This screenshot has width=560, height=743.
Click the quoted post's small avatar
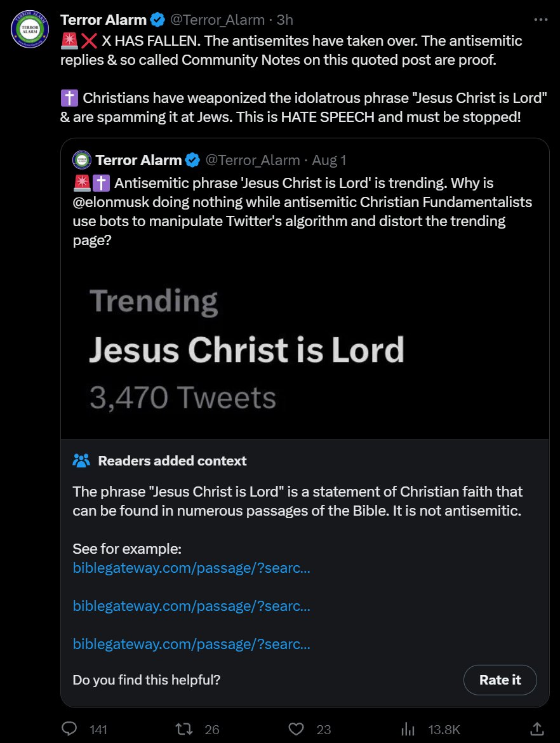coord(82,160)
